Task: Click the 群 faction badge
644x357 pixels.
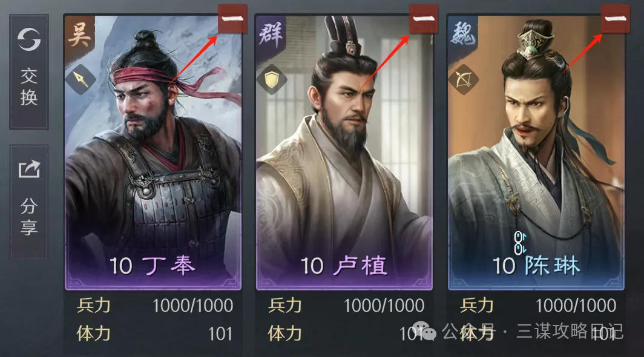Action: click(271, 33)
